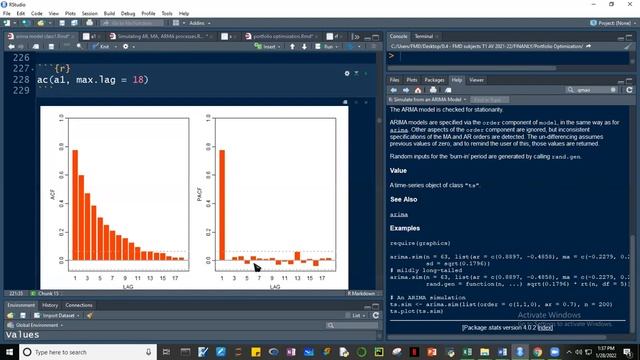Screen dimensions: 640x360
Task: Print the Help topic
Action: (433, 90)
